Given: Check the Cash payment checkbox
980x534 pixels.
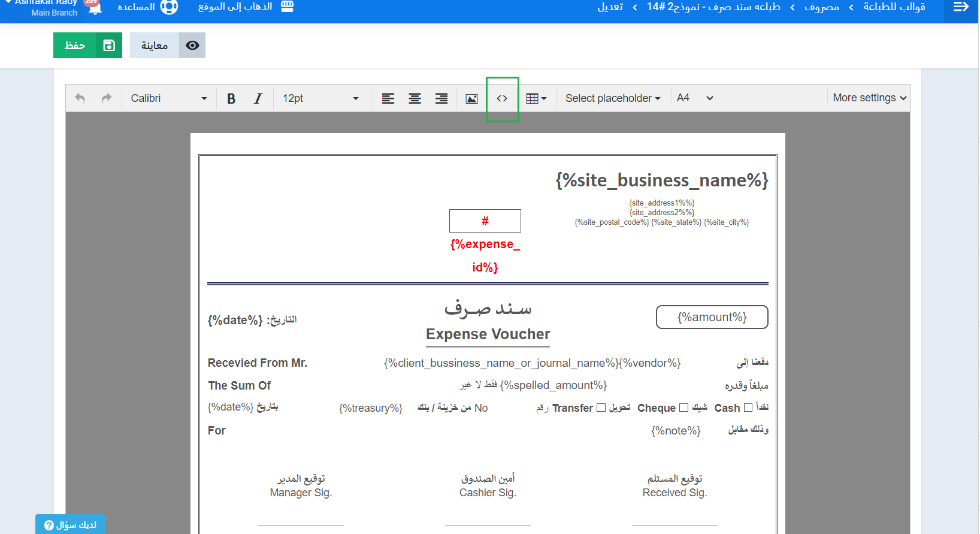Looking at the screenshot, I should pyautogui.click(x=748, y=408).
